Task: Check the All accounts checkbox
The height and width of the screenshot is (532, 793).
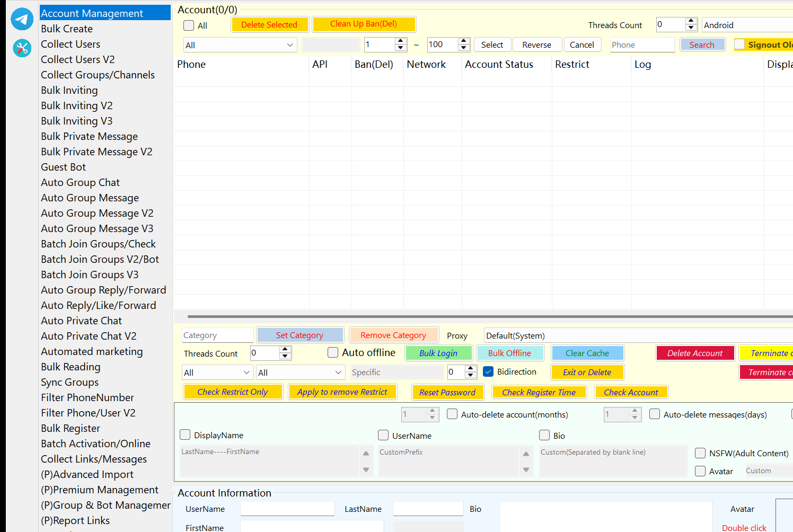Action: pos(189,25)
